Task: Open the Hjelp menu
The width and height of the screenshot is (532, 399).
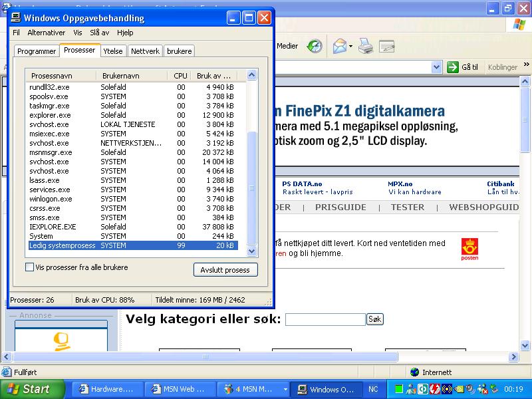Action: pyautogui.click(x=125, y=33)
